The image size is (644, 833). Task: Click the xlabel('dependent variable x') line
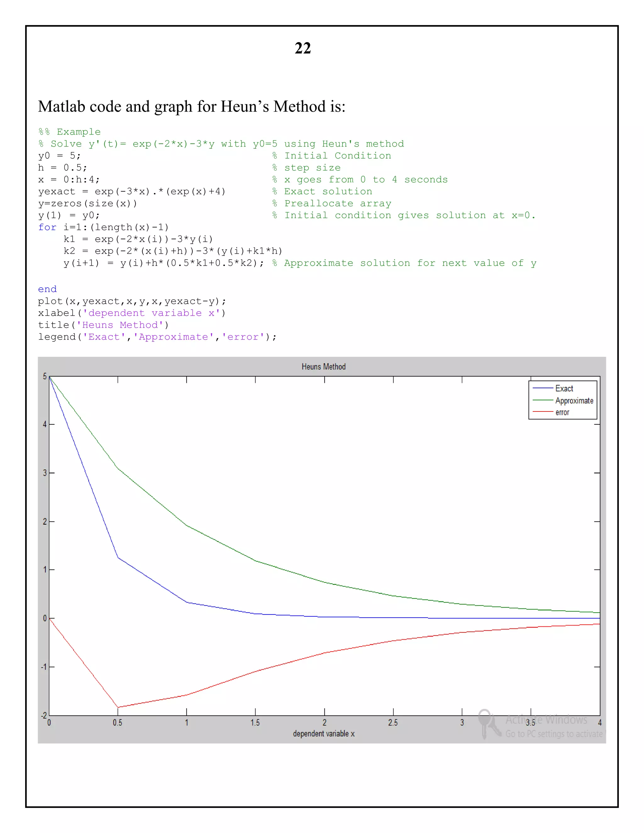click(132, 313)
